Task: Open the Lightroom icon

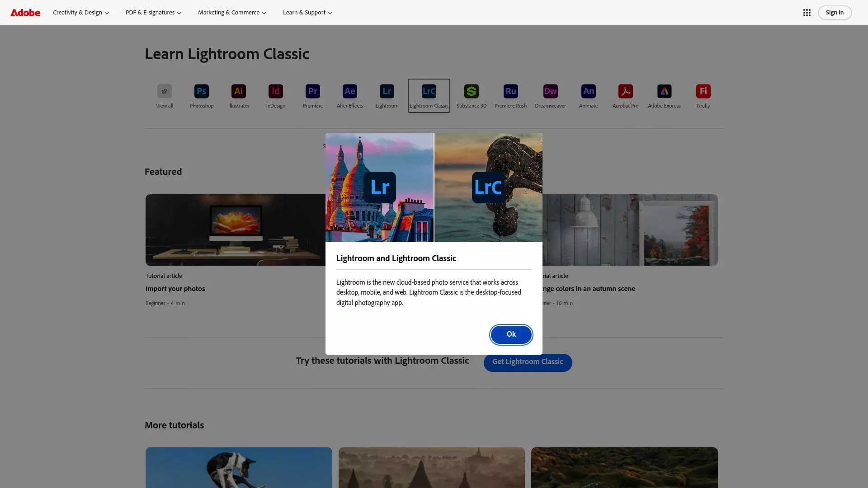Action: pyautogui.click(x=387, y=91)
